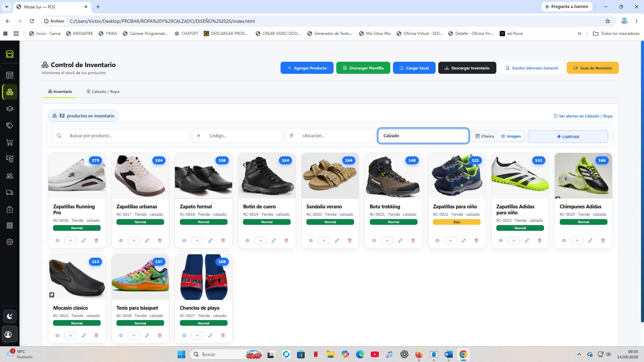Select the Calzado / Ropa tab

(103, 92)
